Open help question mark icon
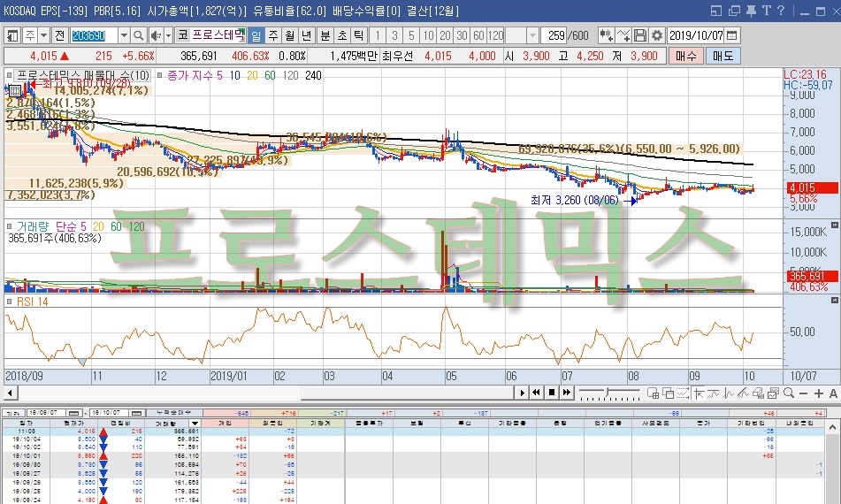Image resolution: width=841 pixels, height=504 pixels. (x=781, y=11)
